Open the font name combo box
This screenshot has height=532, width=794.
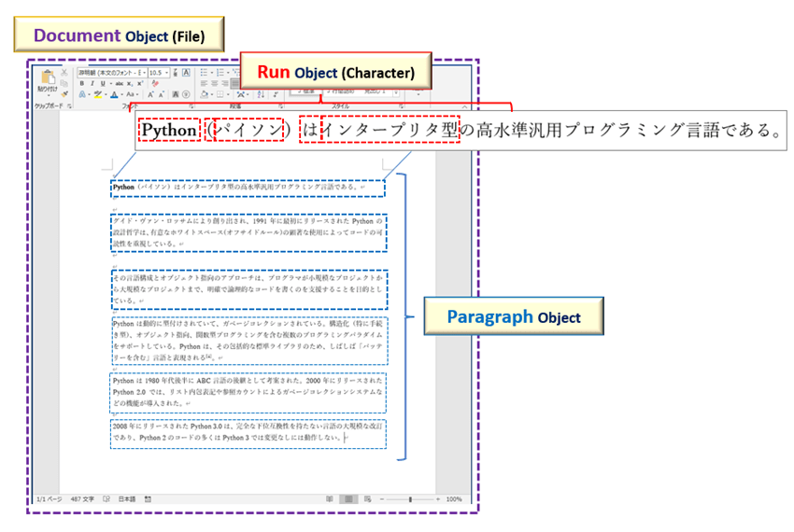click(x=112, y=73)
